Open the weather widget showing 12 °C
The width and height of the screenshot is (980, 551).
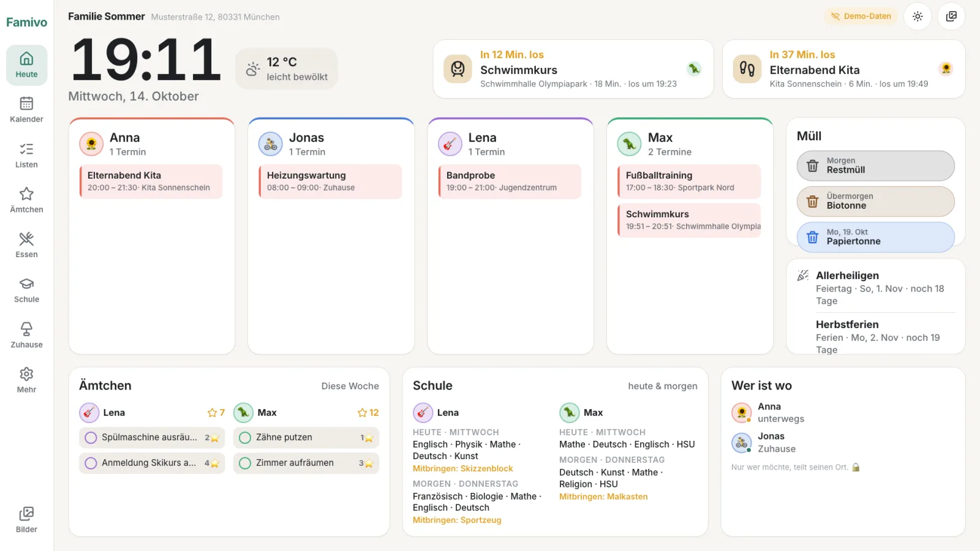(x=287, y=69)
